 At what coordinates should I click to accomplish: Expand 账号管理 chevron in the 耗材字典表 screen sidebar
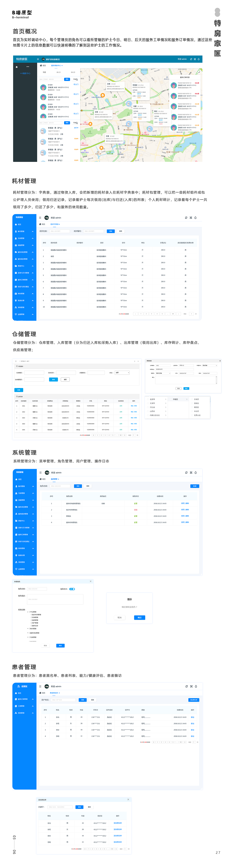coord(33,232)
